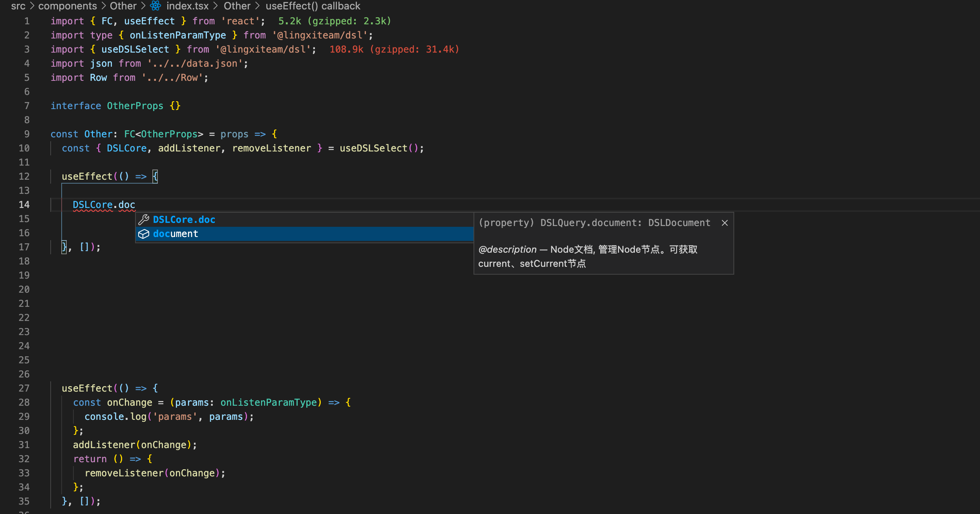Click 'addListener(onChange)' on line 31
Screen dimensions: 980x514
point(132,445)
